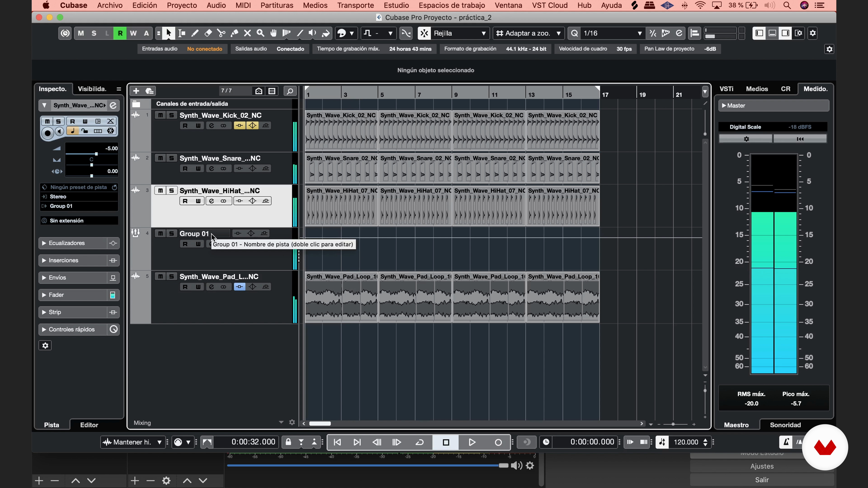
Task: Toggle the Cycle loop transport button
Action: [420, 442]
